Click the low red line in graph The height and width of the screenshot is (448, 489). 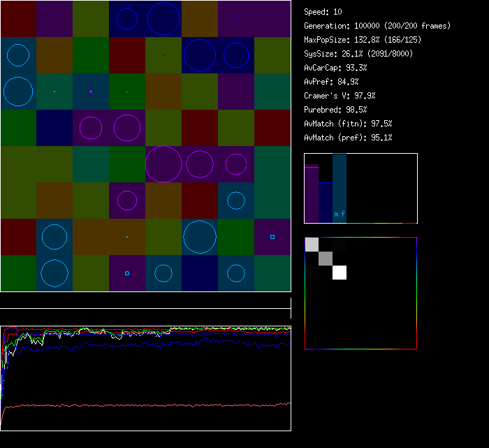(140, 405)
